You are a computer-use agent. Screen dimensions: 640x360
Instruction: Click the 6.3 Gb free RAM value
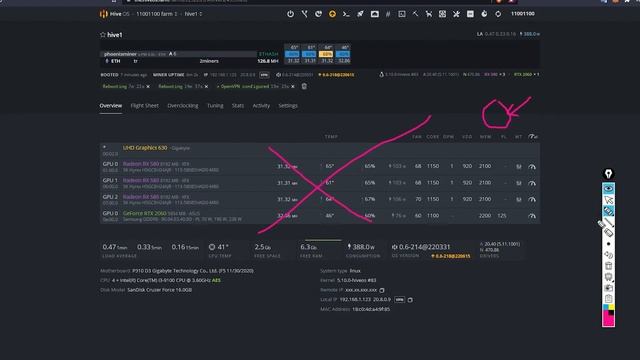(x=308, y=247)
